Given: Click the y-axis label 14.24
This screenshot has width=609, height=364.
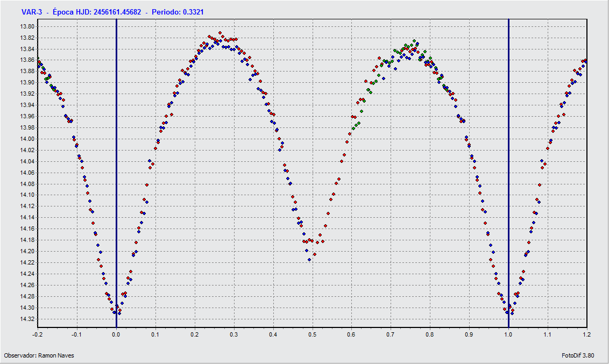Looking at the screenshot, I should 27,274.
